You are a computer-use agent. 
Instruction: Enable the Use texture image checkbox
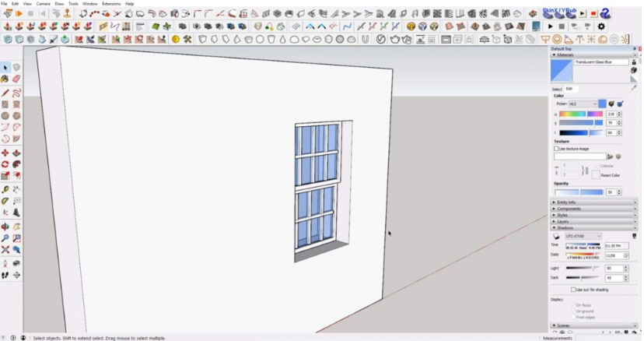[x=556, y=149]
